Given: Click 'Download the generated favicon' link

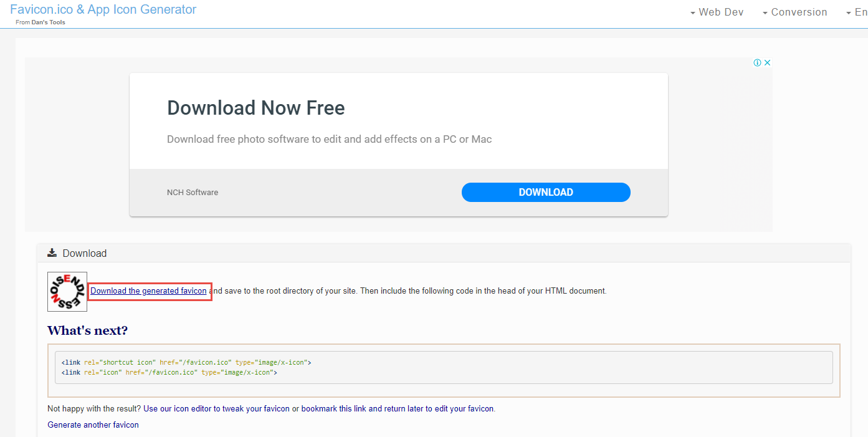Looking at the screenshot, I should pos(148,291).
